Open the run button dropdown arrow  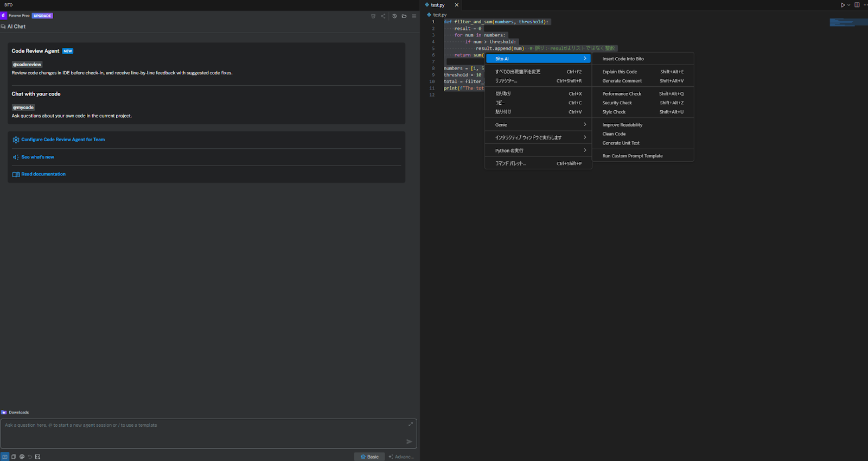[x=849, y=5]
